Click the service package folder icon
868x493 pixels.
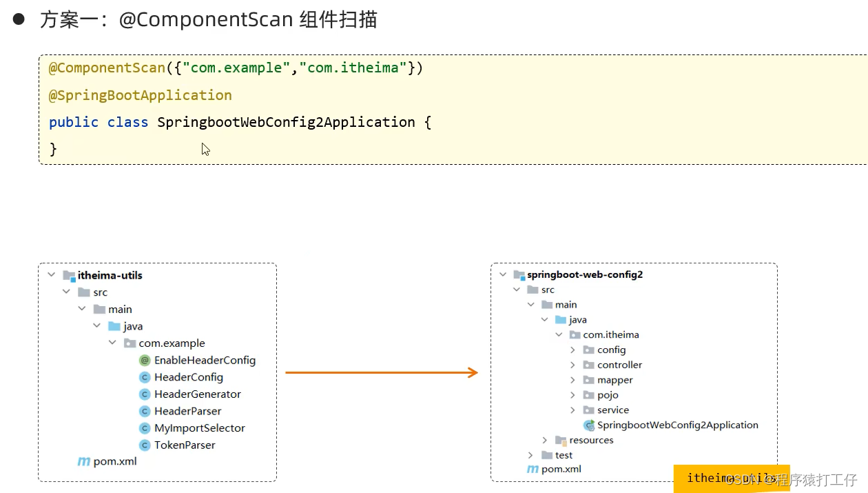pyautogui.click(x=588, y=410)
